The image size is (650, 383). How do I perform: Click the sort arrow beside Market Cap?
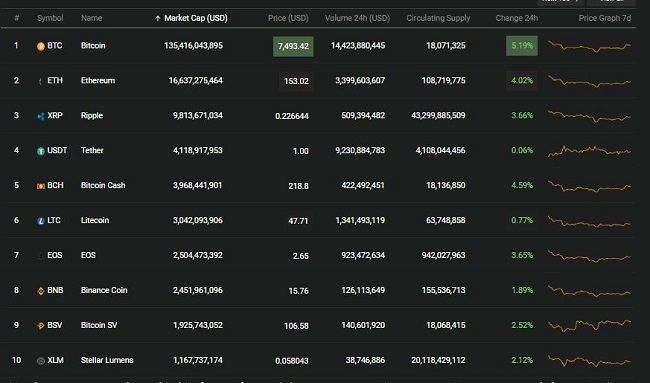(x=158, y=18)
